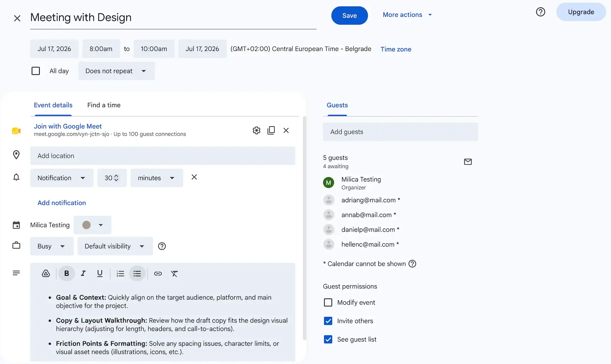This screenshot has width=611, height=364.
Task: Click the Add guests field
Action: pos(400,132)
